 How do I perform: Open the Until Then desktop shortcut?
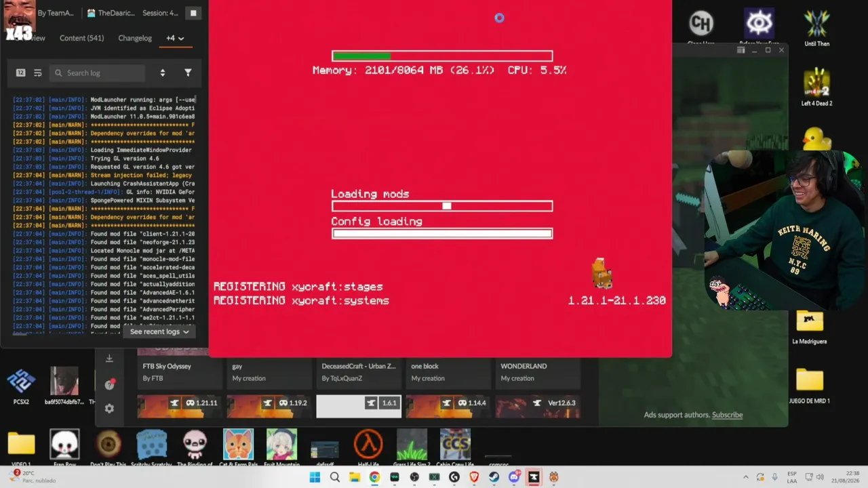pos(816,28)
